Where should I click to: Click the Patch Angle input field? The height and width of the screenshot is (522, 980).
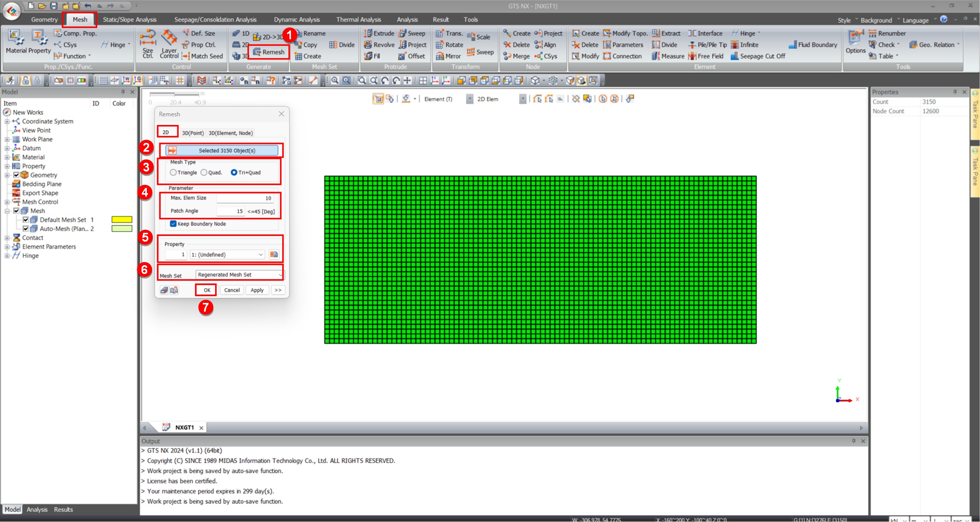point(230,211)
